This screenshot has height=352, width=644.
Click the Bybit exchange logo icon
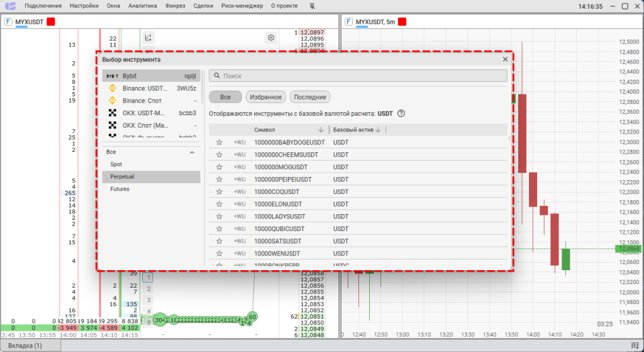113,76
